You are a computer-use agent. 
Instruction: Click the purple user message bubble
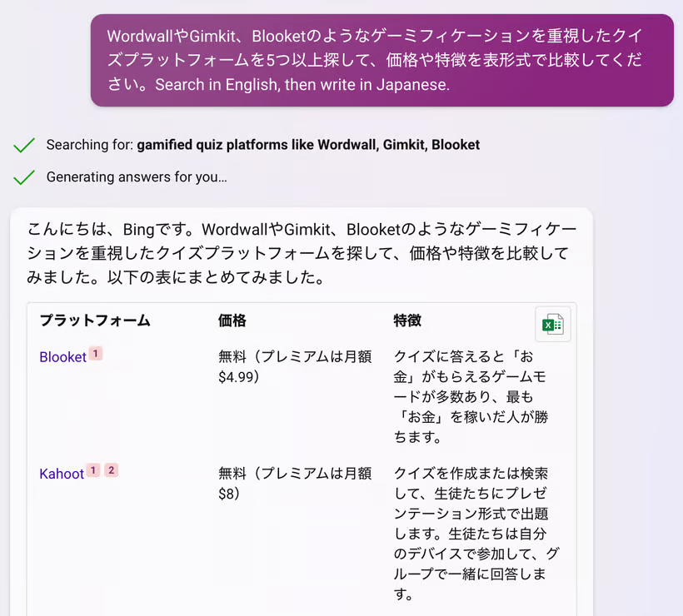pos(381,61)
